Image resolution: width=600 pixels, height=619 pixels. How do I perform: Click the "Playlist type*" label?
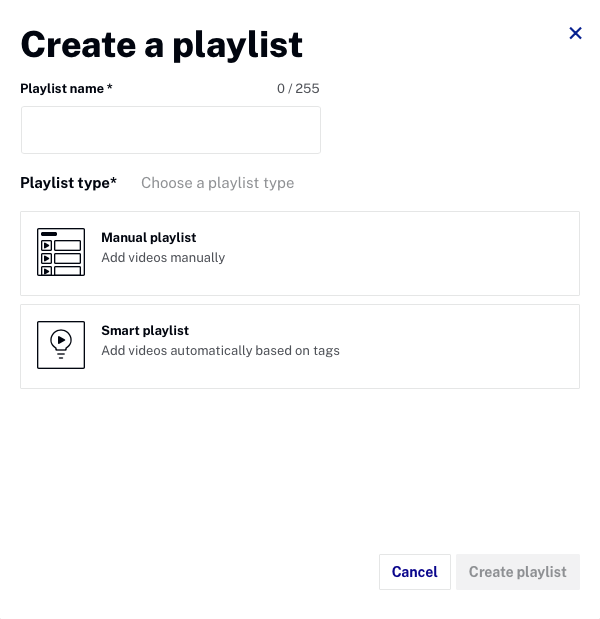[68, 183]
